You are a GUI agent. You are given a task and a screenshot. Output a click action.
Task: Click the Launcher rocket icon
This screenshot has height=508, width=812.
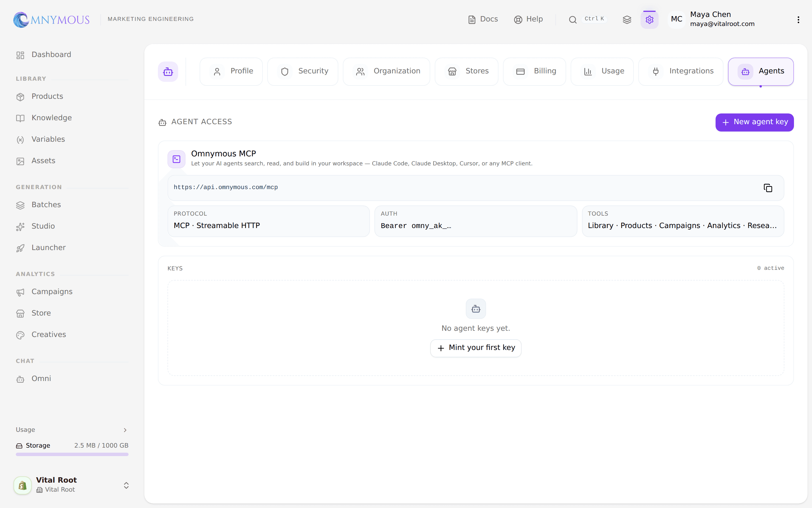point(21,248)
